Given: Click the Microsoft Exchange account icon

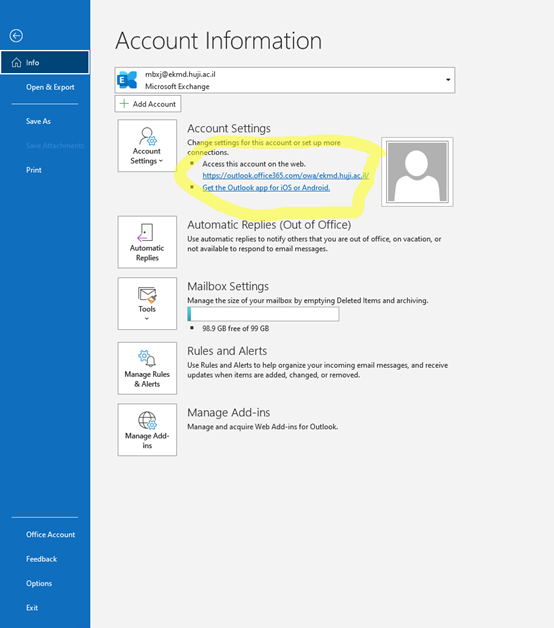Looking at the screenshot, I should tap(127, 80).
